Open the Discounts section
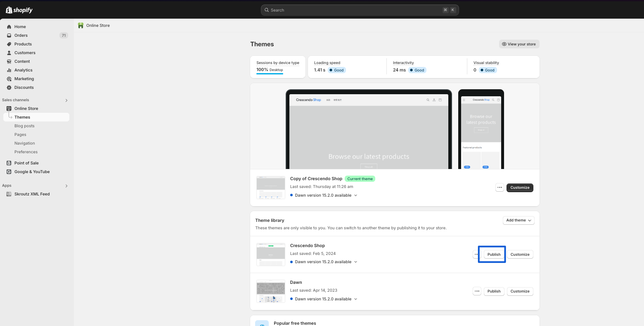This screenshot has height=326, width=644. [x=24, y=88]
